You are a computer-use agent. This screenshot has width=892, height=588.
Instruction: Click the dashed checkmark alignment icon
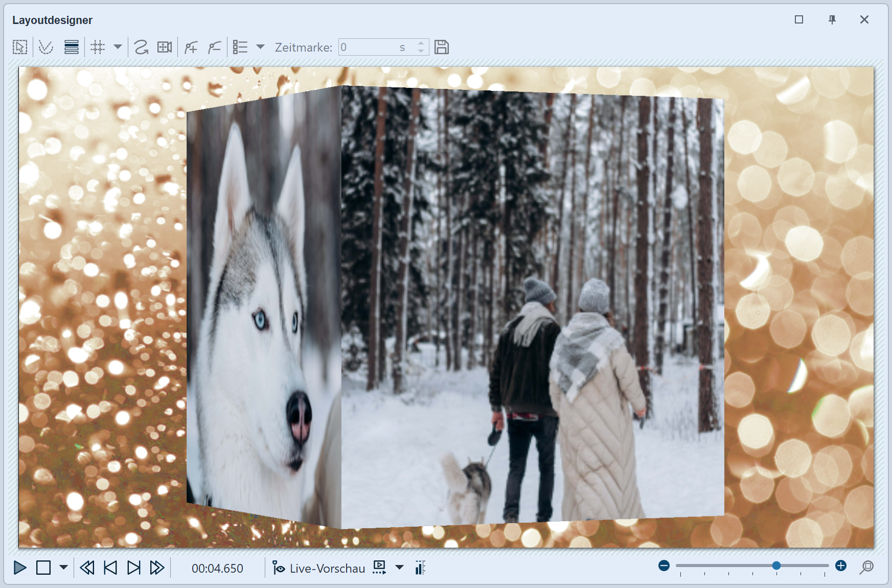click(46, 48)
